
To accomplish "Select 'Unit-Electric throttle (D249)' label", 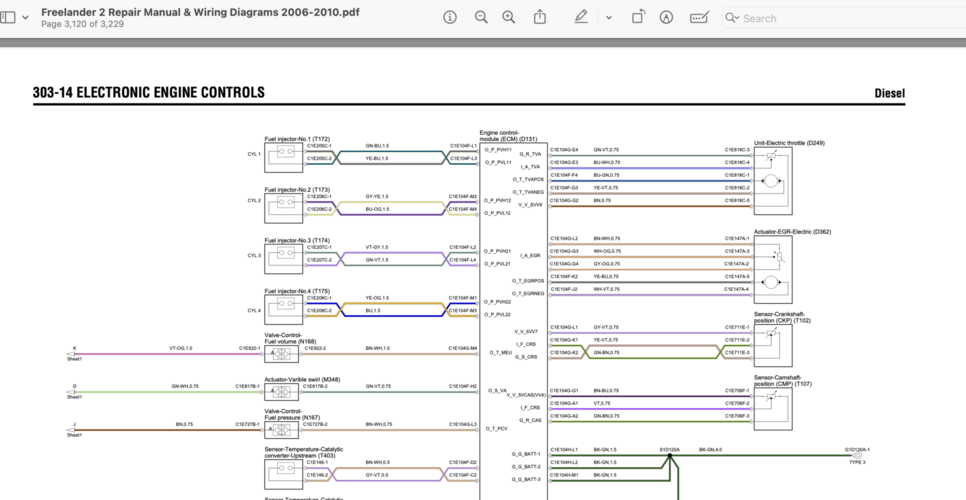I will tap(789, 143).
